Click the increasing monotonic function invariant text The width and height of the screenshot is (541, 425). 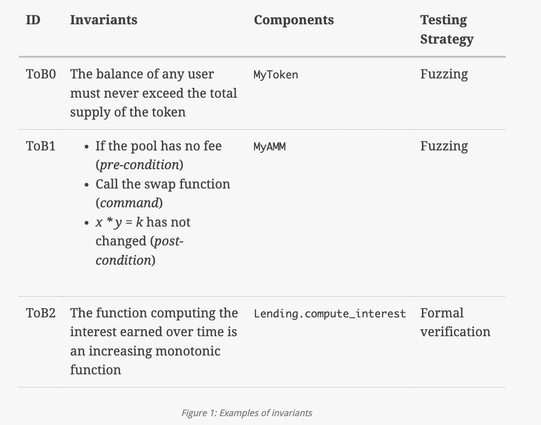pos(154,342)
